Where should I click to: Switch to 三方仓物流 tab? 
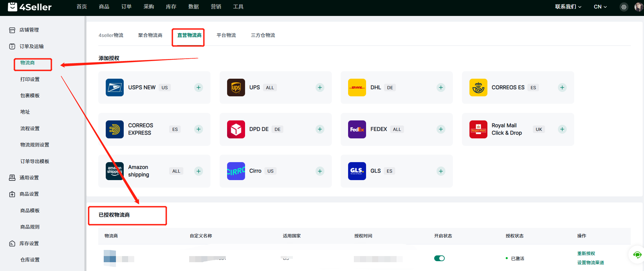click(263, 35)
